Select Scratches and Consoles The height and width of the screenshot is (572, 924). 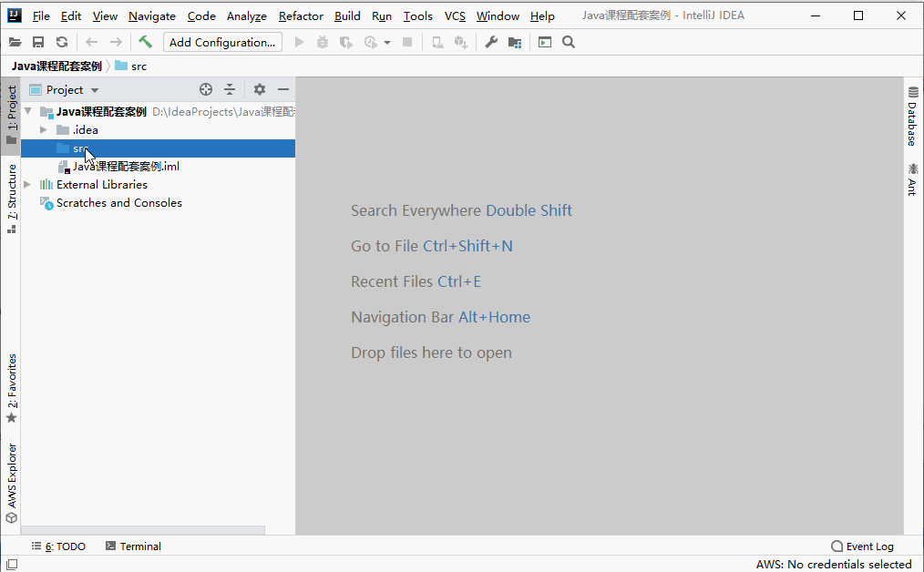pos(158,202)
